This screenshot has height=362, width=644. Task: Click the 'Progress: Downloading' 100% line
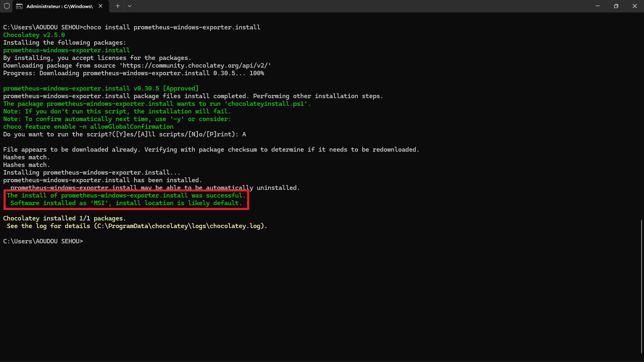tap(134, 73)
